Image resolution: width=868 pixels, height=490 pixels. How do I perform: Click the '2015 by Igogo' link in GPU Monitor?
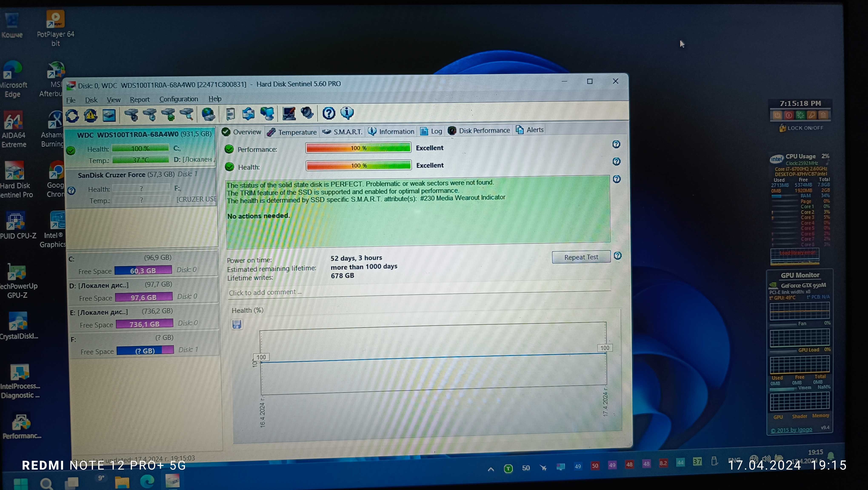pyautogui.click(x=791, y=430)
